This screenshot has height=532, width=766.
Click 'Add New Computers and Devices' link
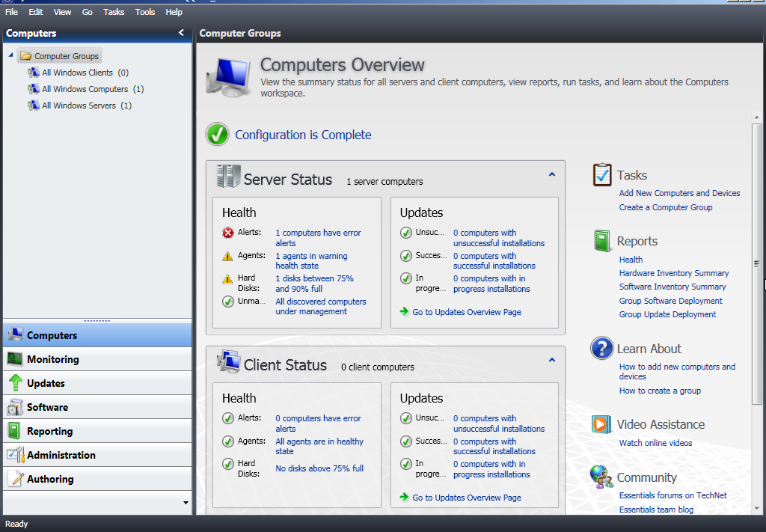679,193
